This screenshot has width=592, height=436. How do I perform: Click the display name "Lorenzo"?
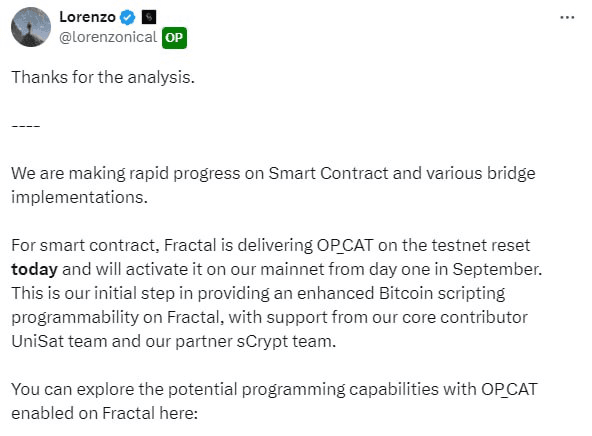[x=87, y=17]
